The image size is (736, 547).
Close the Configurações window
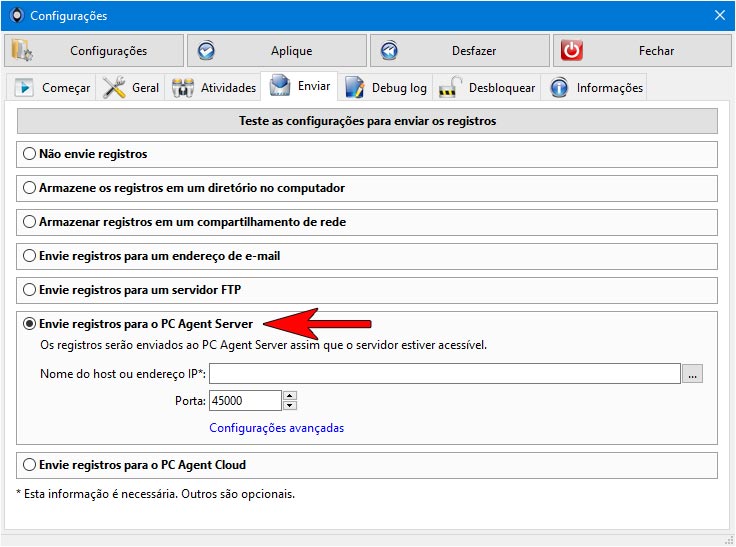coord(720,15)
